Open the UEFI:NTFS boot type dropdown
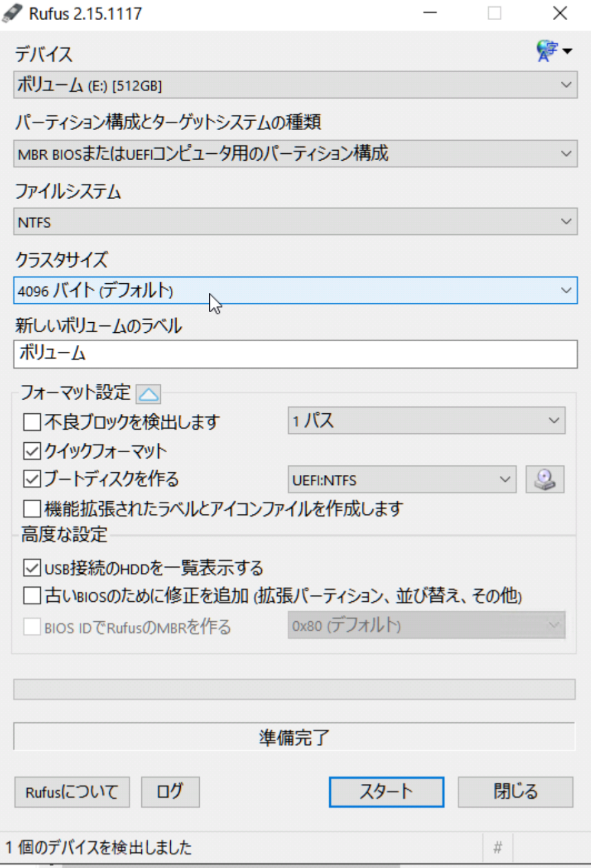 click(x=402, y=480)
